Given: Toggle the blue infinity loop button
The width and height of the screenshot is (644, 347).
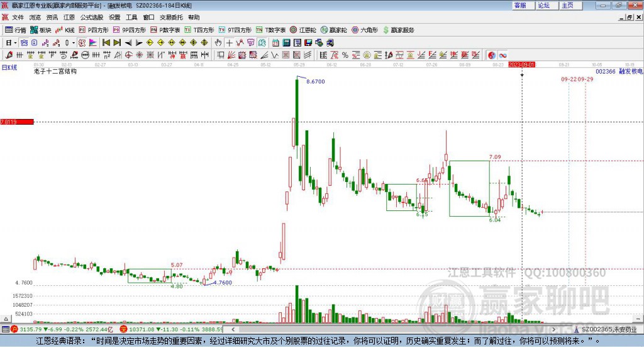Looking at the screenshot, I should (503, 55).
